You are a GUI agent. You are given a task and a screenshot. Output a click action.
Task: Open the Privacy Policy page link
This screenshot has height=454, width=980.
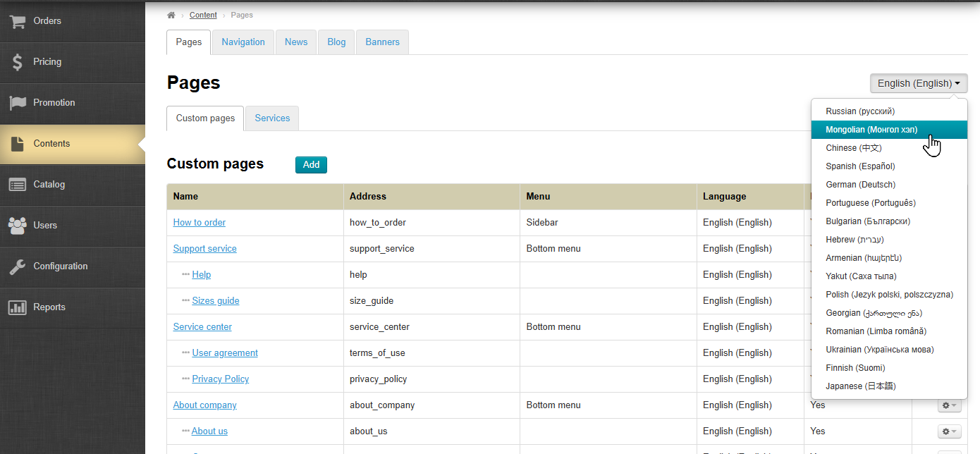(220, 379)
